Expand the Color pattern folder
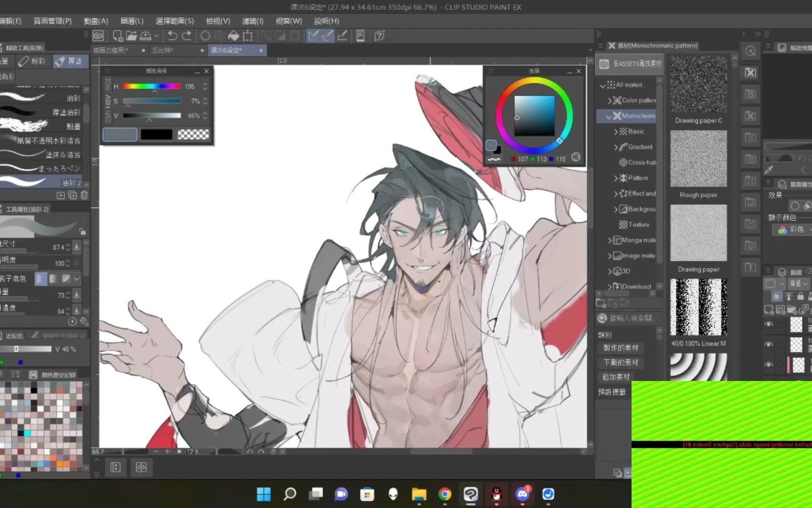The image size is (812, 508). click(609, 101)
